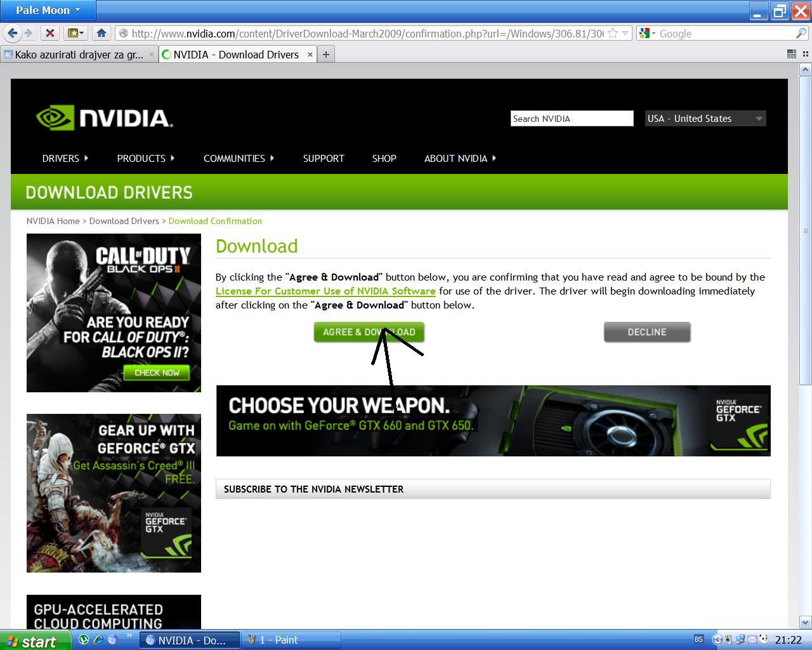The width and height of the screenshot is (812, 650).
Task: Click the forward navigation arrow
Action: [x=29, y=33]
